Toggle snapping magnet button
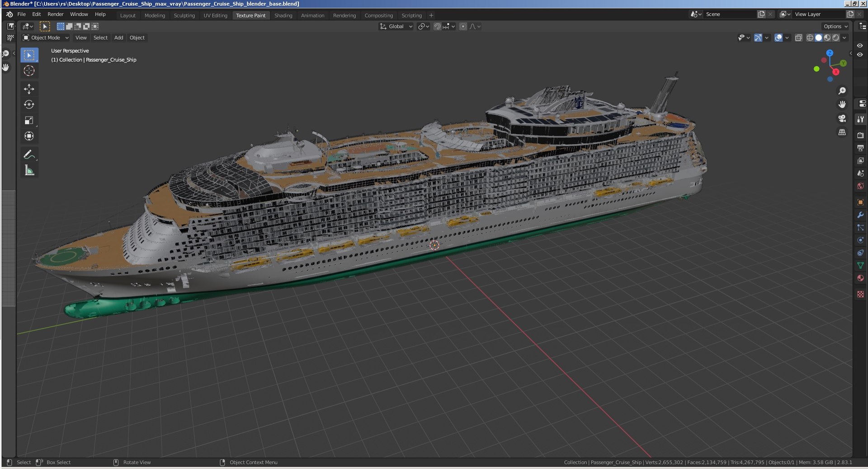This screenshot has width=868, height=469. pos(437,26)
